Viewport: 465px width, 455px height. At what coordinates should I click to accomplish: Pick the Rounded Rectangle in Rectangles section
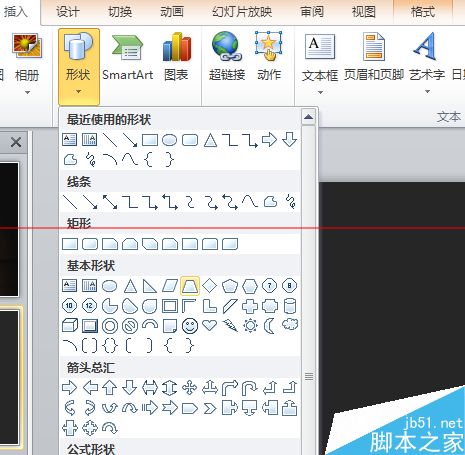90,244
